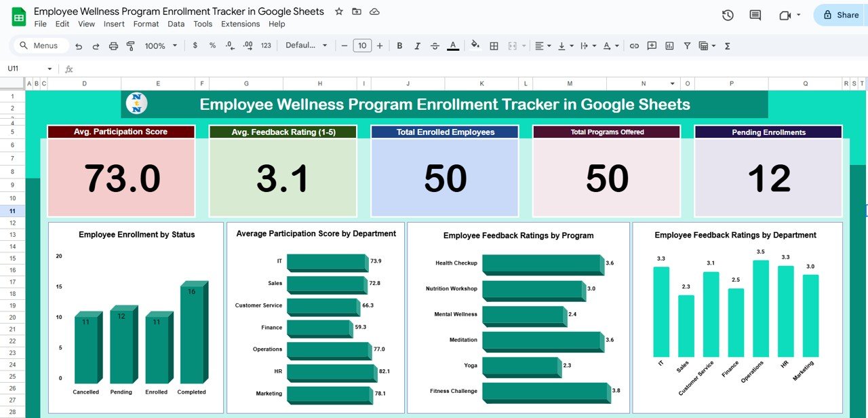868x418 pixels.
Task: Click the Print icon
Action: (x=113, y=45)
